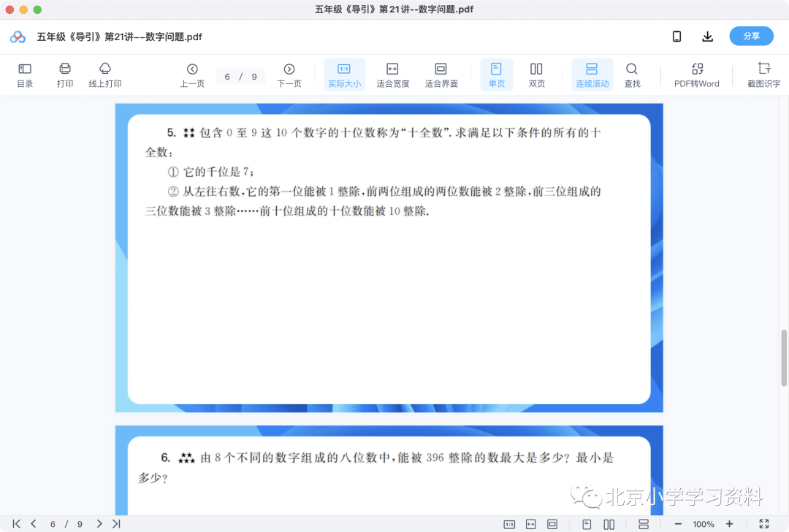Click bottom bar continuous scroll icon

643,525
